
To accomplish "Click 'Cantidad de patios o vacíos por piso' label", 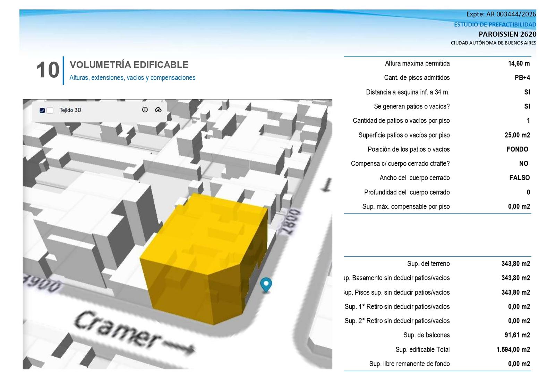I will (x=401, y=121).
